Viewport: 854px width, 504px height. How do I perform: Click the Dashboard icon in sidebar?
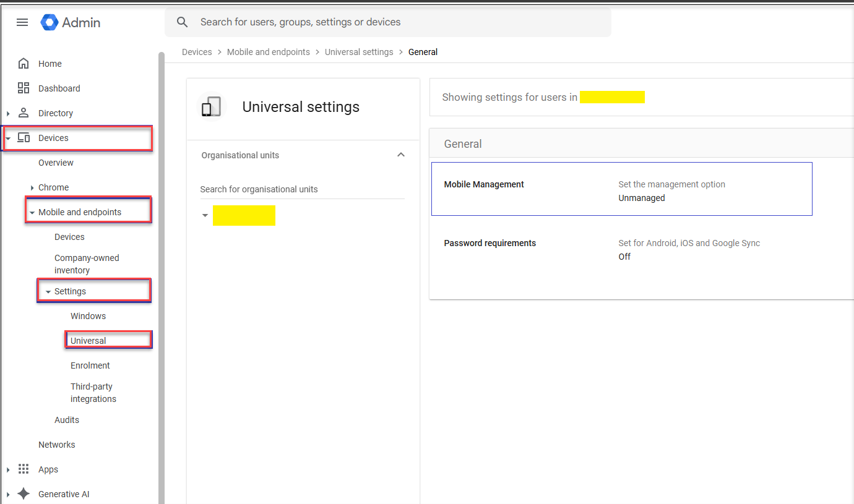tap(24, 88)
